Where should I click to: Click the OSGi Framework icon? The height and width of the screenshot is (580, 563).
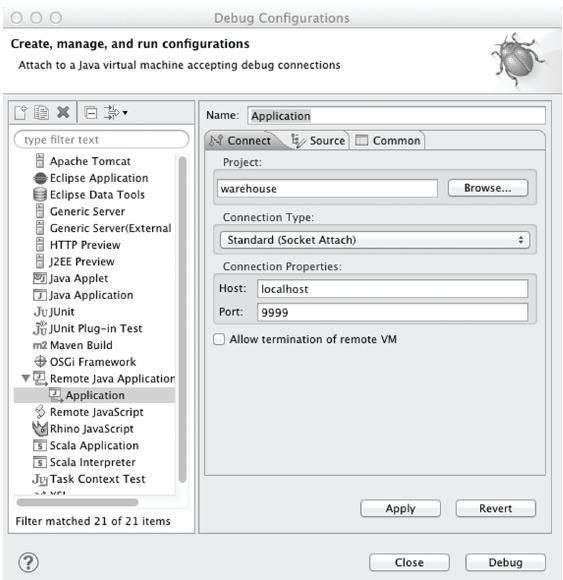click(40, 361)
